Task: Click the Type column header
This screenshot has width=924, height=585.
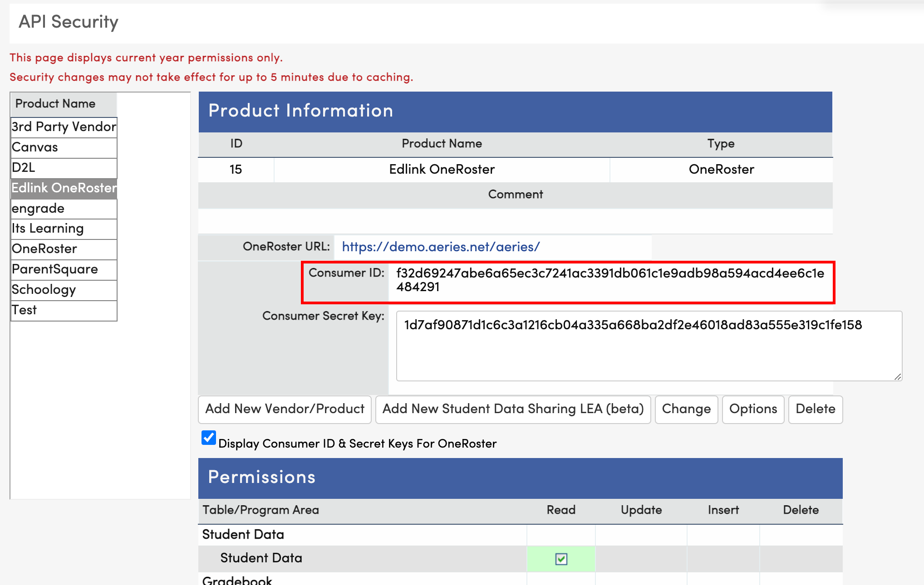Action: pyautogui.click(x=721, y=144)
